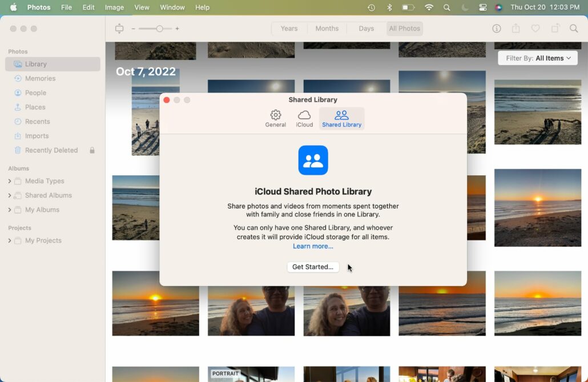Switch to the Months view
588x382 pixels.
pyautogui.click(x=327, y=29)
